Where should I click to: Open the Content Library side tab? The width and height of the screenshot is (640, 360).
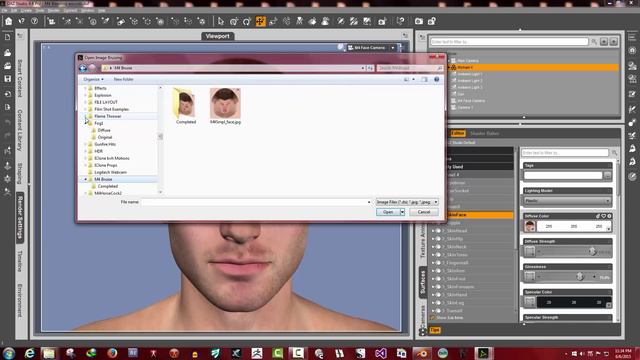click(x=20, y=130)
